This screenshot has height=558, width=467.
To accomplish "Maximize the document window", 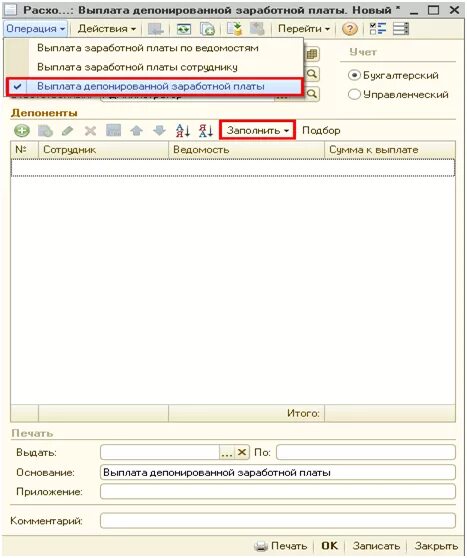I will 433,10.
